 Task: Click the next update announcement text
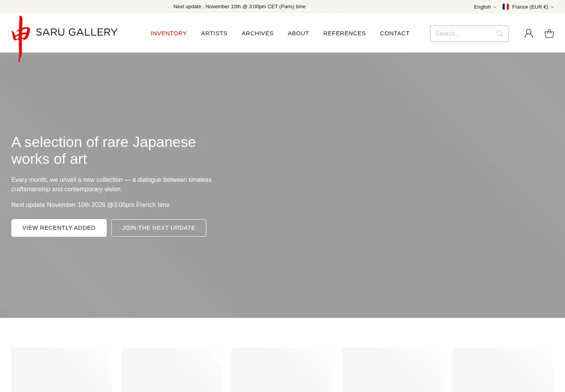click(239, 7)
